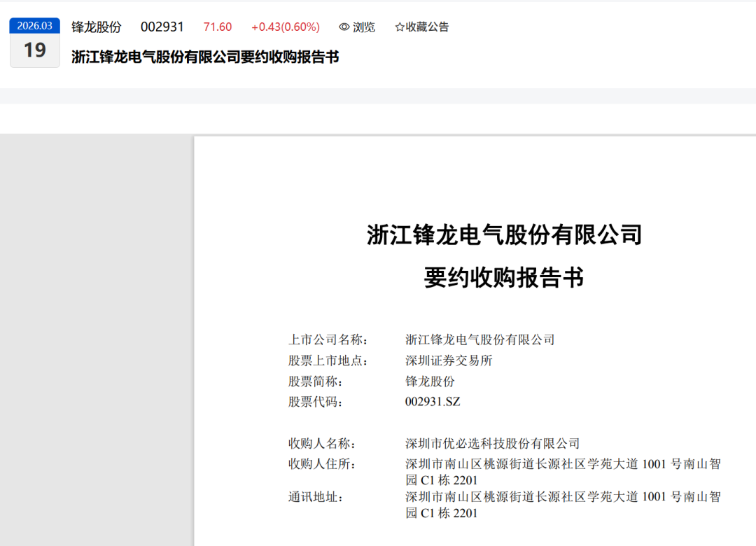
Task: Click the bold announcement title 浙江锋龙电气股份有限公司要约收购报告书
Action: point(205,57)
